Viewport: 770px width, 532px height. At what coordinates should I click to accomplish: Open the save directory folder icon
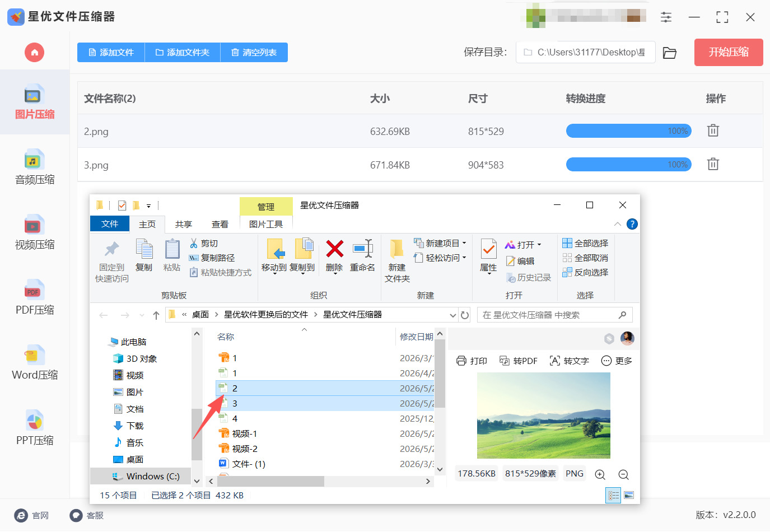[670, 53]
